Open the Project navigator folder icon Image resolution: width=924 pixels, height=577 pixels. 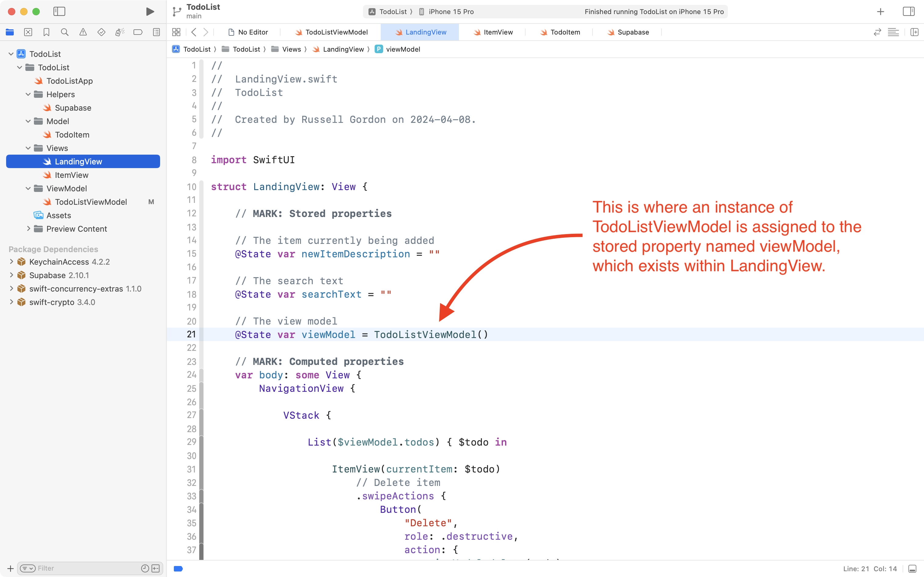tap(9, 32)
